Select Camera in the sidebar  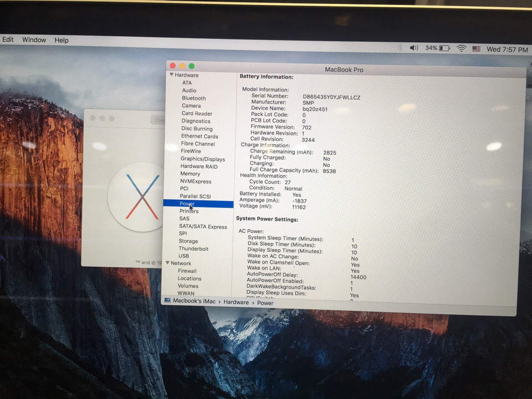pyautogui.click(x=191, y=105)
